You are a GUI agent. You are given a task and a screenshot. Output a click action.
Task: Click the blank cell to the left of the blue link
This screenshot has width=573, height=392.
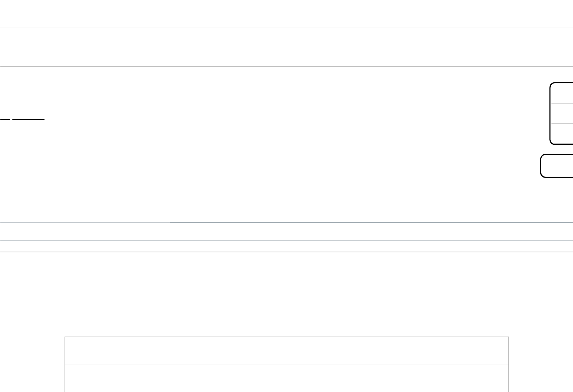point(85,232)
